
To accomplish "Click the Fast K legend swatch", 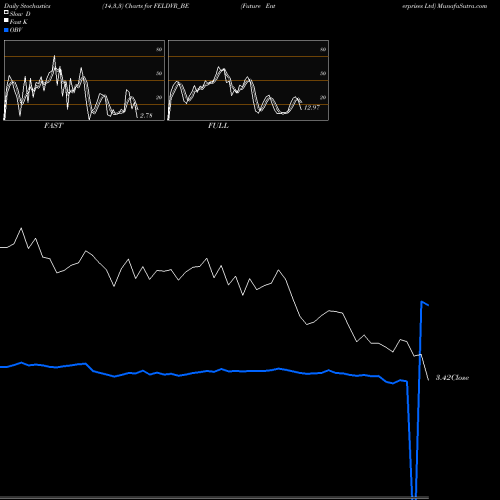I will click(x=6, y=20).
